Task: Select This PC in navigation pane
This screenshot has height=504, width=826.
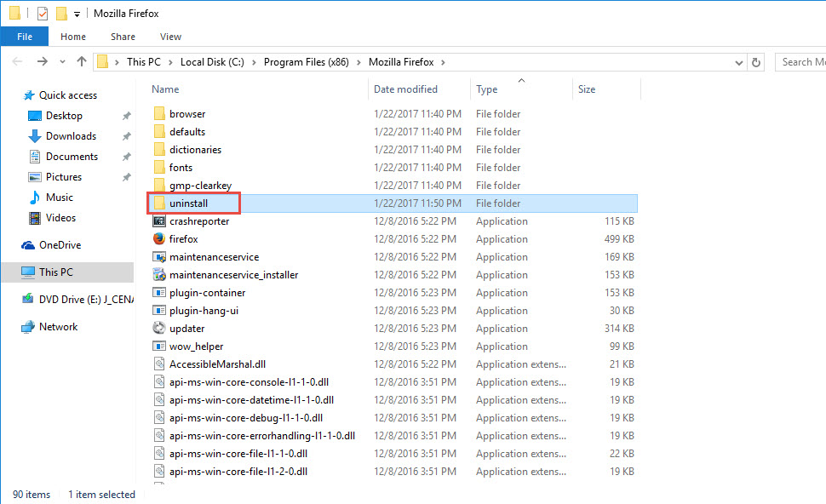Action: click(x=67, y=272)
